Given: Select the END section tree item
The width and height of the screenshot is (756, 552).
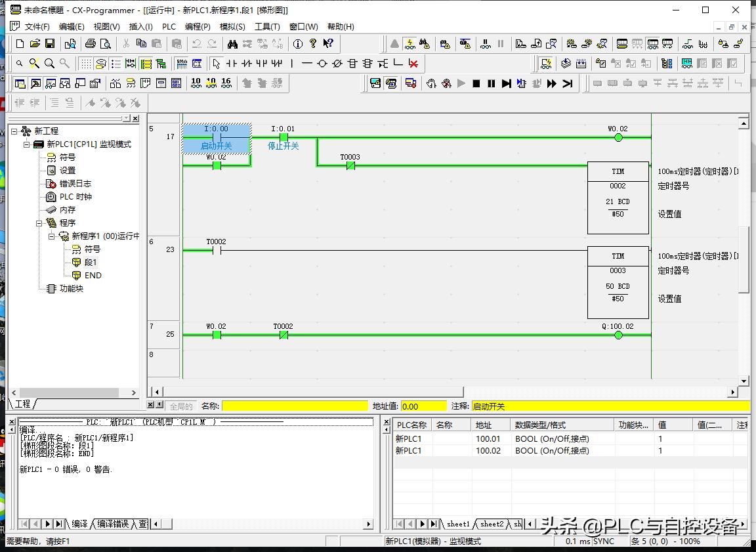Looking at the screenshot, I should pos(93,275).
